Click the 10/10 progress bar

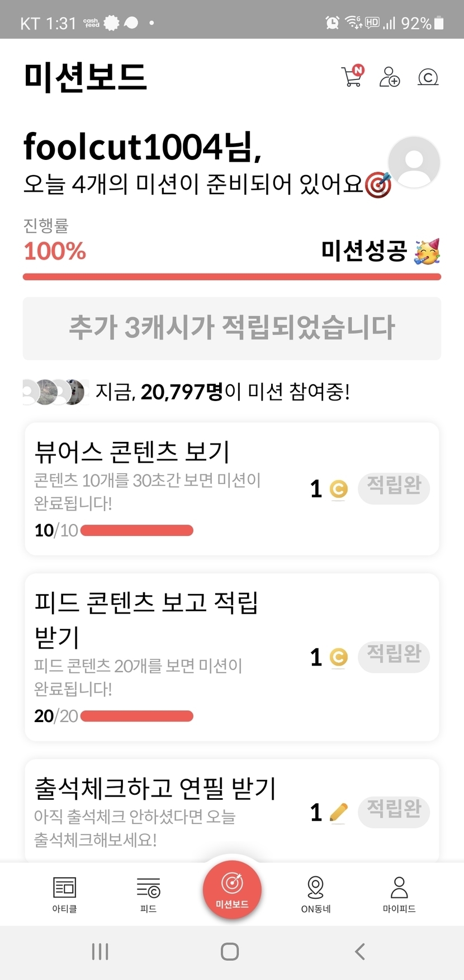tap(137, 530)
